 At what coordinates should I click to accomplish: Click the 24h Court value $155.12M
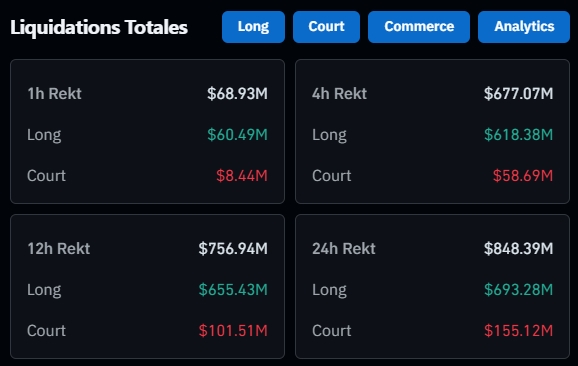(x=518, y=331)
